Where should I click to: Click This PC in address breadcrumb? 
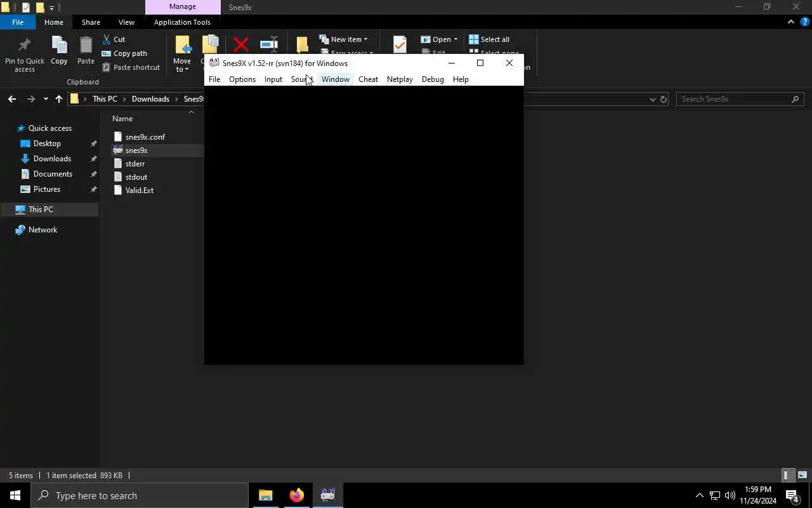(105, 99)
